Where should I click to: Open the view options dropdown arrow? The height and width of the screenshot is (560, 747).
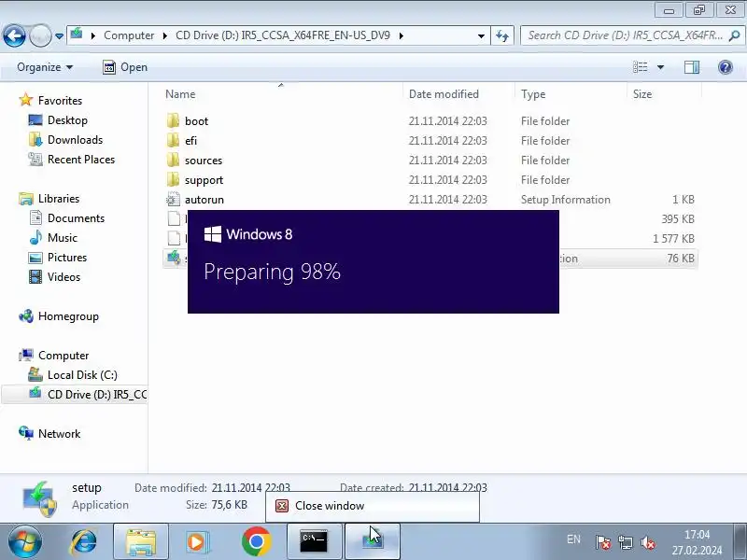pos(660,67)
